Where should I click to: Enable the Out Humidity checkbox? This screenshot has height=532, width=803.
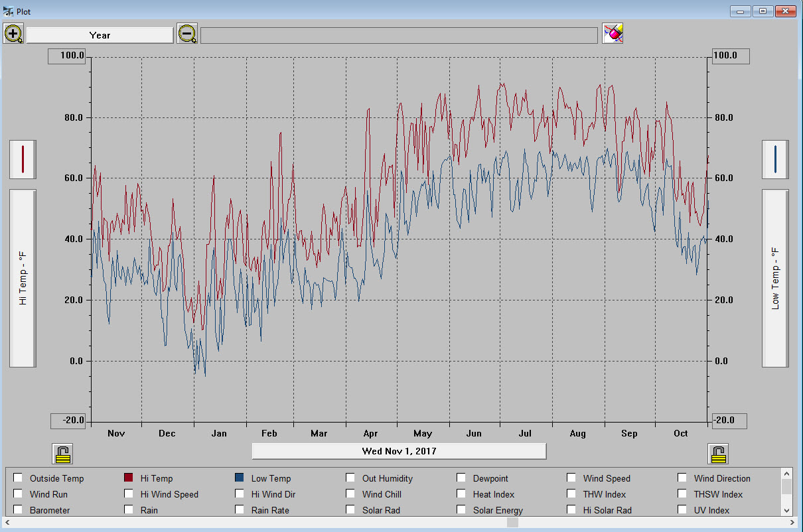[350, 478]
